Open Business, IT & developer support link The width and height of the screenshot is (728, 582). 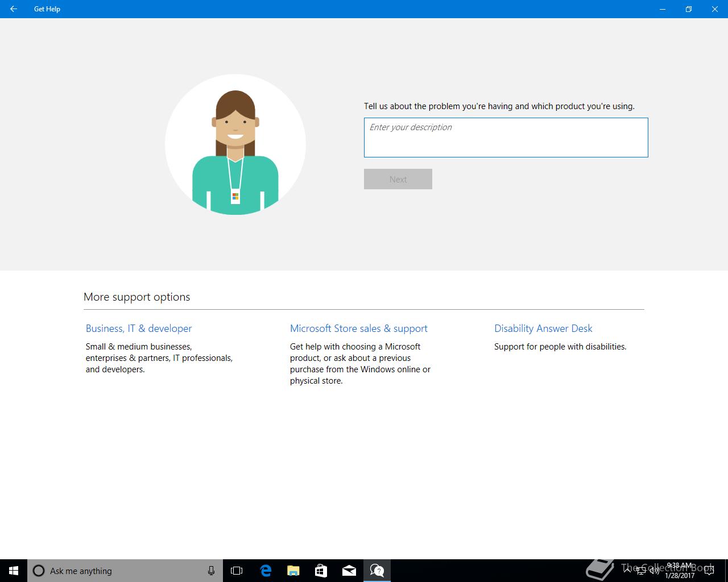pyautogui.click(x=139, y=329)
